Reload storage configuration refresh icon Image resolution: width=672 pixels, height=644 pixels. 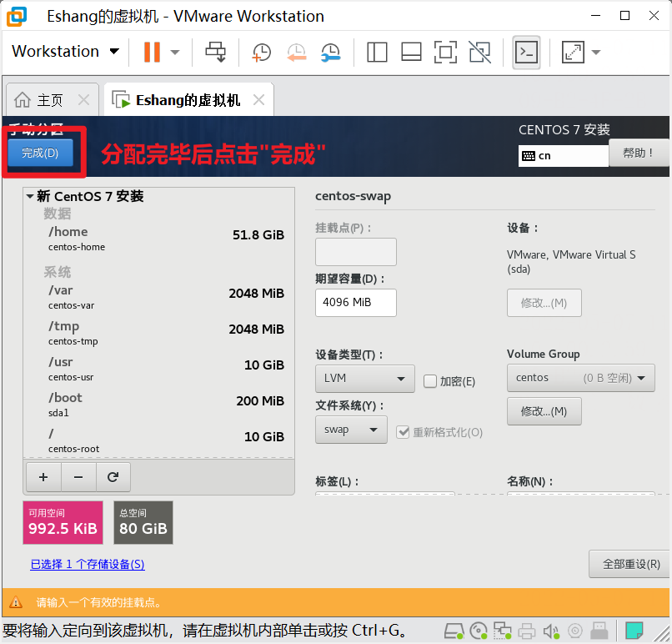click(x=113, y=477)
